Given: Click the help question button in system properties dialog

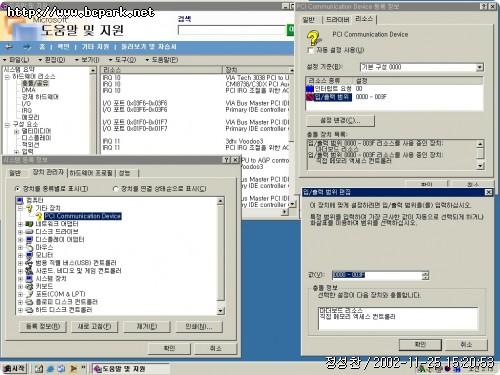Looking at the screenshot, I should (x=227, y=160).
